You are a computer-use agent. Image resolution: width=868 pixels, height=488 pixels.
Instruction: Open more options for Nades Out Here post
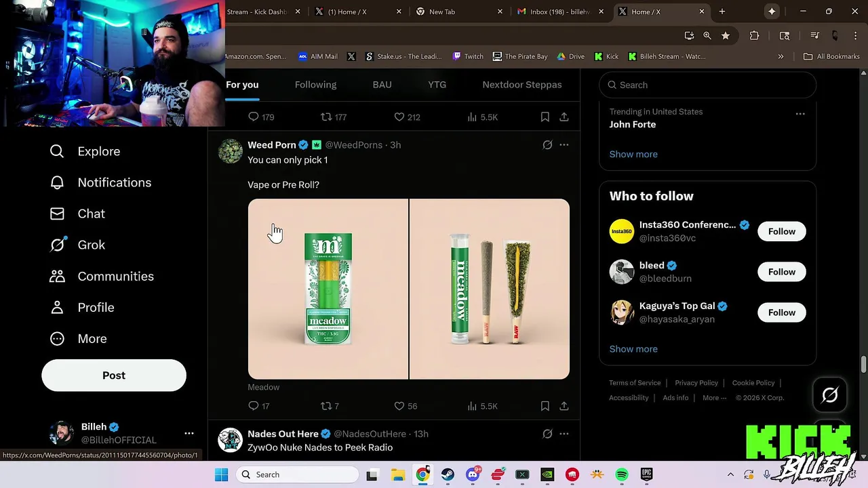[564, 434]
